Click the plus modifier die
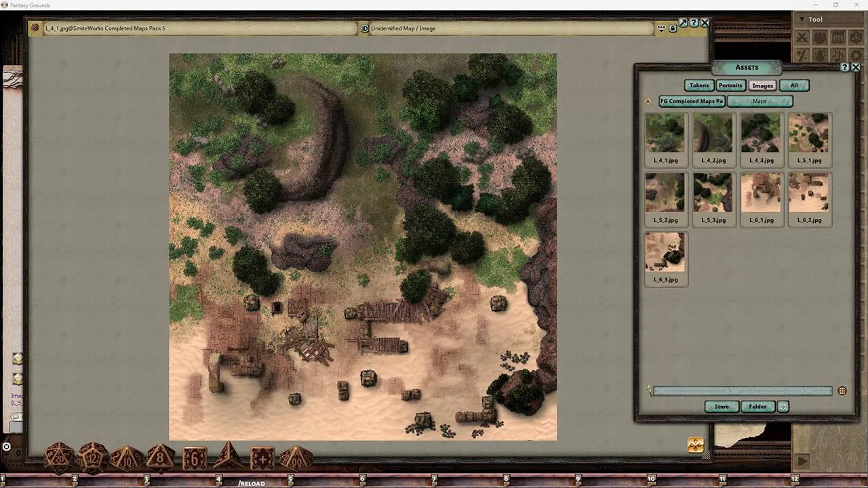Image resolution: width=868 pixels, height=488 pixels. pyautogui.click(x=262, y=458)
